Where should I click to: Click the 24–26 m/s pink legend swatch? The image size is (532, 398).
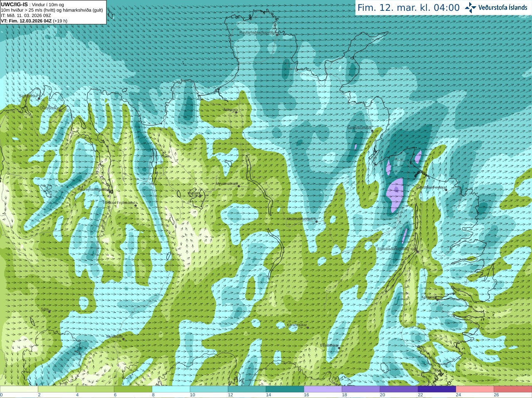[475, 389]
